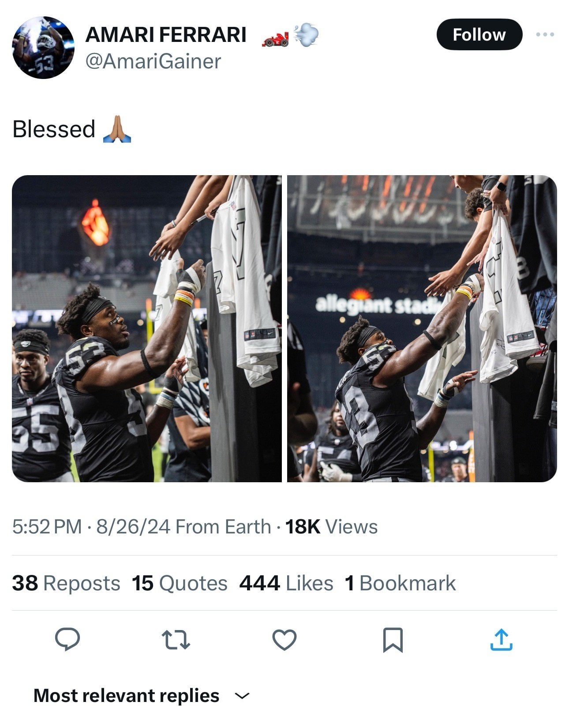Expand the Most relevant replies sort dropdown
The image size is (569, 728).
[x=126, y=696]
